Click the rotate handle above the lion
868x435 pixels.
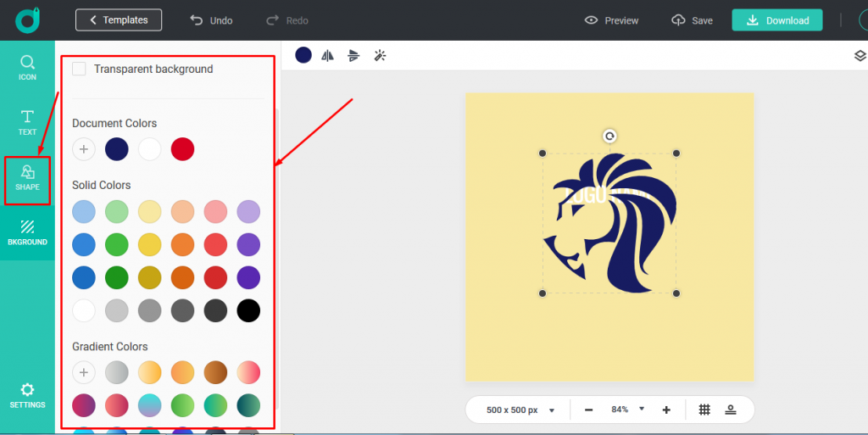pyautogui.click(x=609, y=137)
